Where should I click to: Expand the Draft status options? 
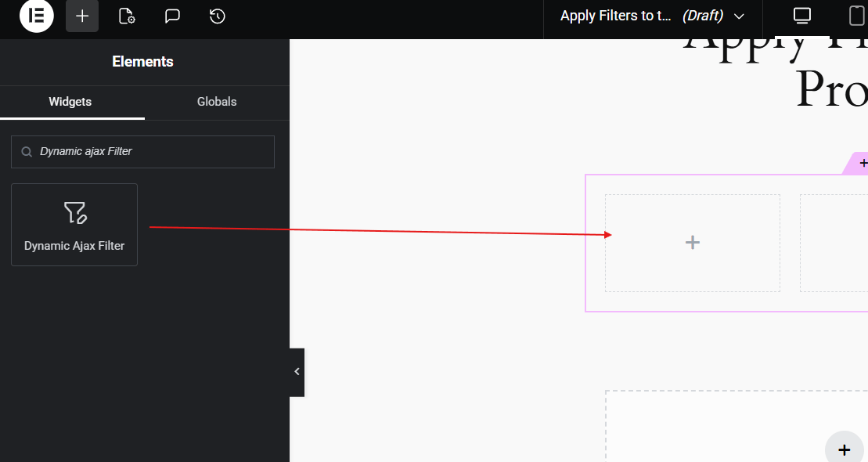coord(701,15)
